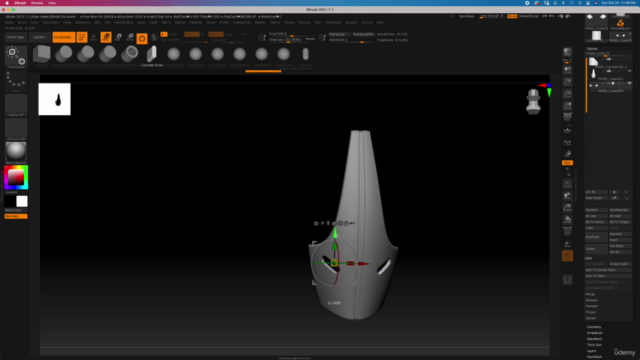Toggle Live Boolean mode
Image resolution: width=640 pixels, height=360 pixels.
tap(63, 37)
